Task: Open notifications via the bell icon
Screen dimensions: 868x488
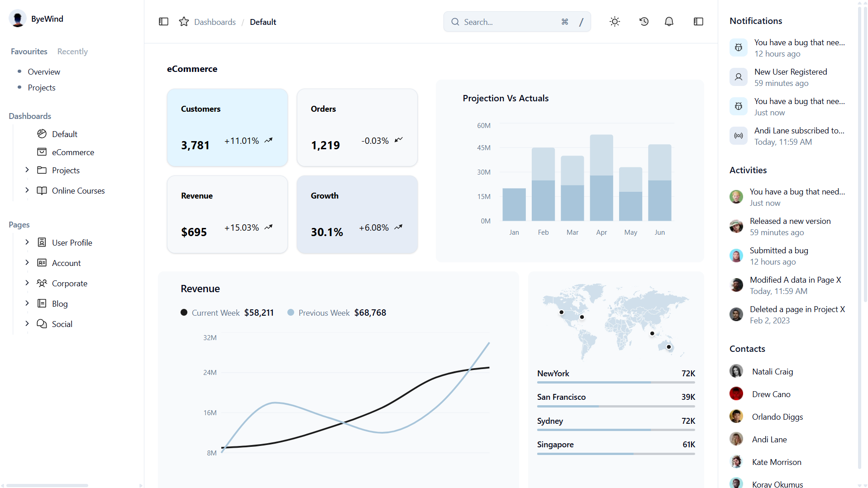Action: [x=669, y=21]
